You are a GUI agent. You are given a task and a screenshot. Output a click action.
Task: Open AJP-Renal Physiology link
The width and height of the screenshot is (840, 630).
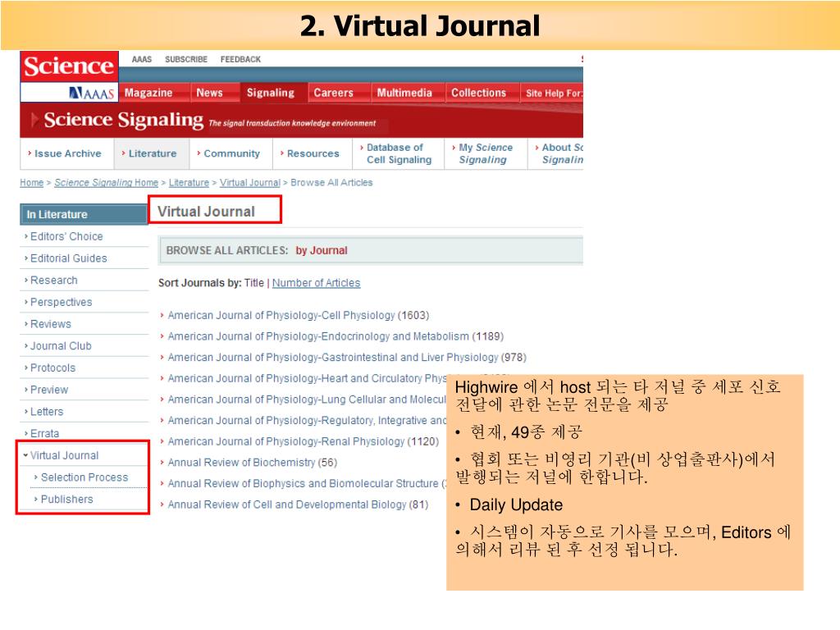point(286,441)
